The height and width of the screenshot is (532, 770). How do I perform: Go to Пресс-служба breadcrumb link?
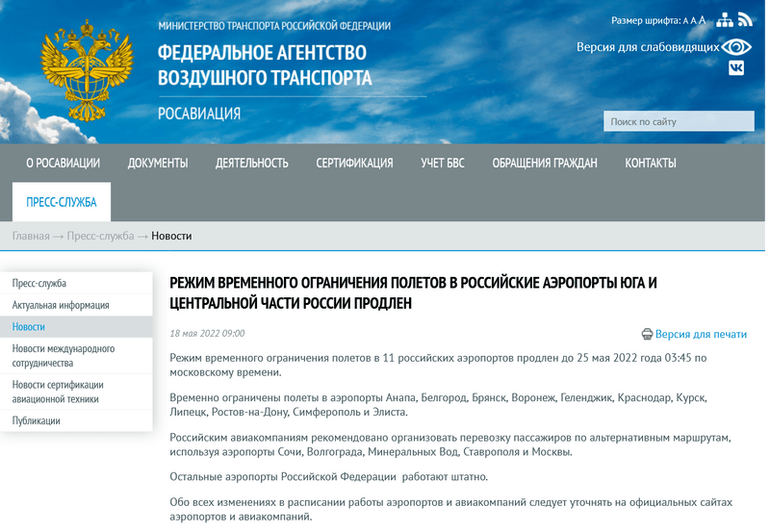click(100, 236)
